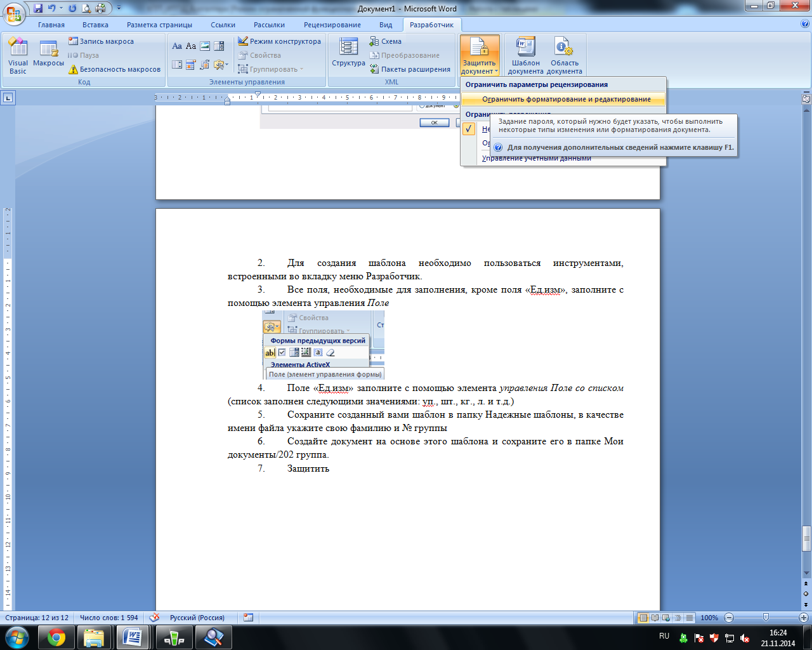Start macro recording with Запись макроса

[x=101, y=41]
